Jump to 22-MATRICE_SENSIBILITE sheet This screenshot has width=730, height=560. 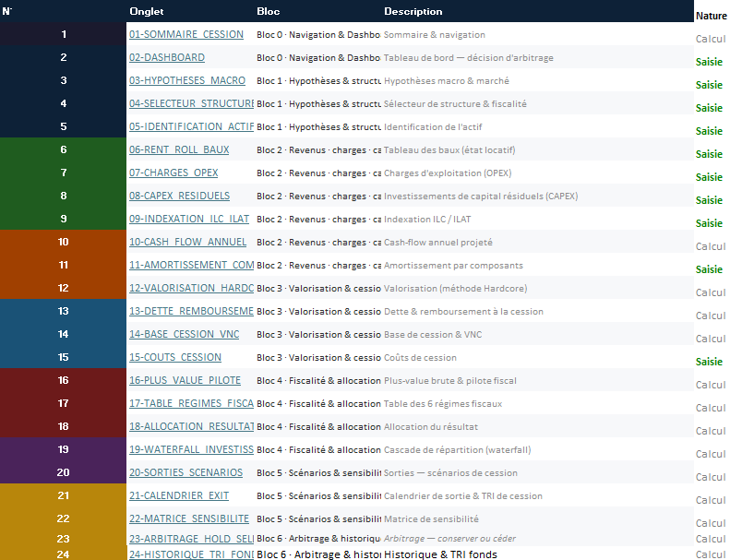tap(189, 518)
